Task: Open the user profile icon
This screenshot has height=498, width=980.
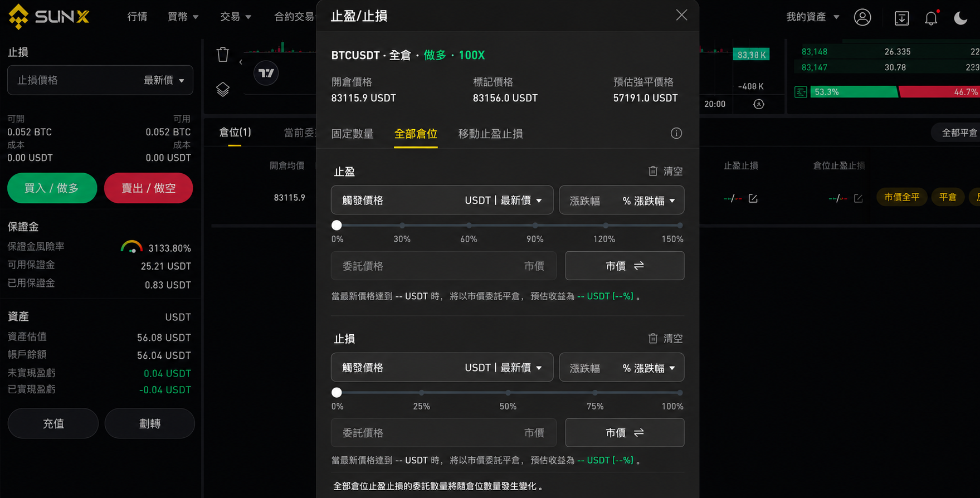Action: [x=862, y=17]
